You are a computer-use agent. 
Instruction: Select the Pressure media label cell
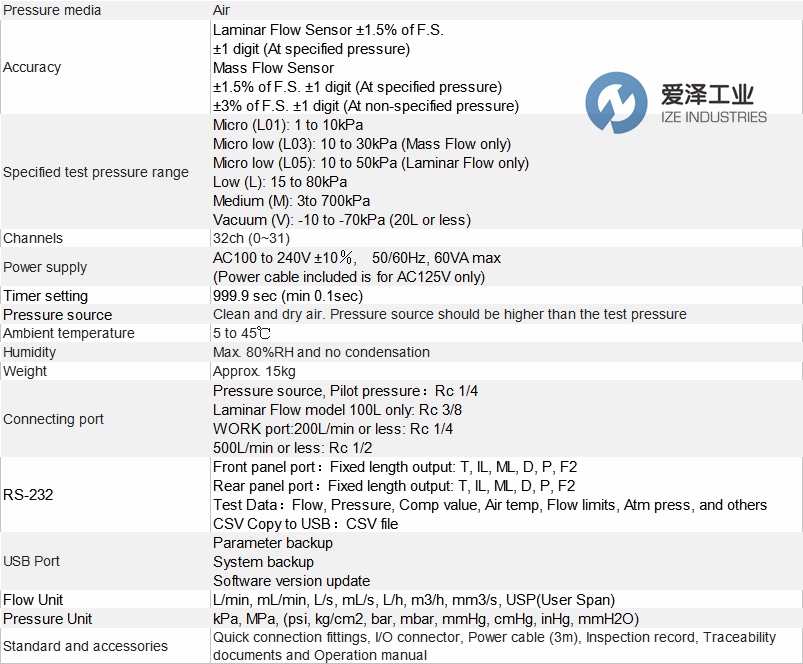click(x=52, y=10)
